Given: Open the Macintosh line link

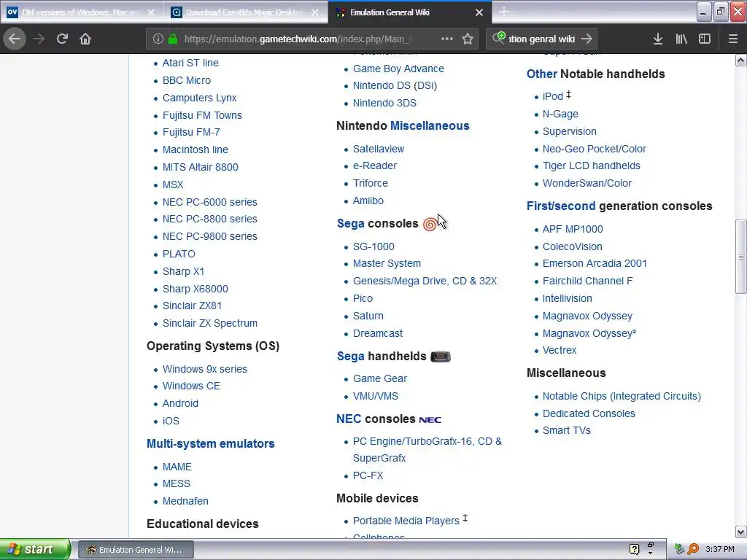Looking at the screenshot, I should 196,149.
